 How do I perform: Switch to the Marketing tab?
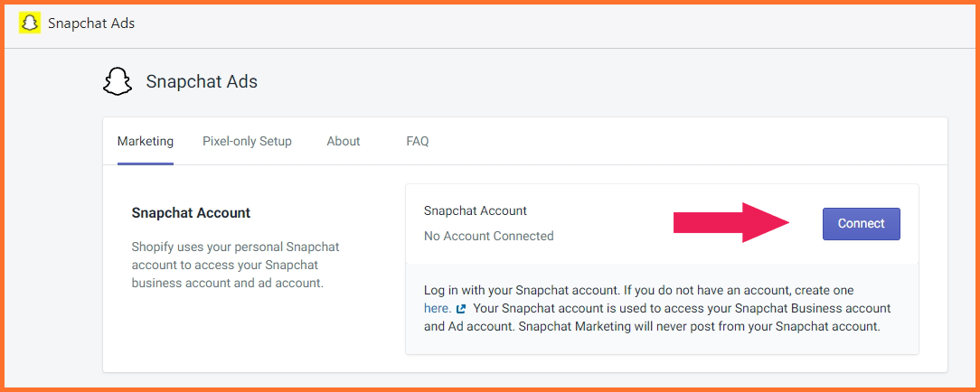click(146, 141)
